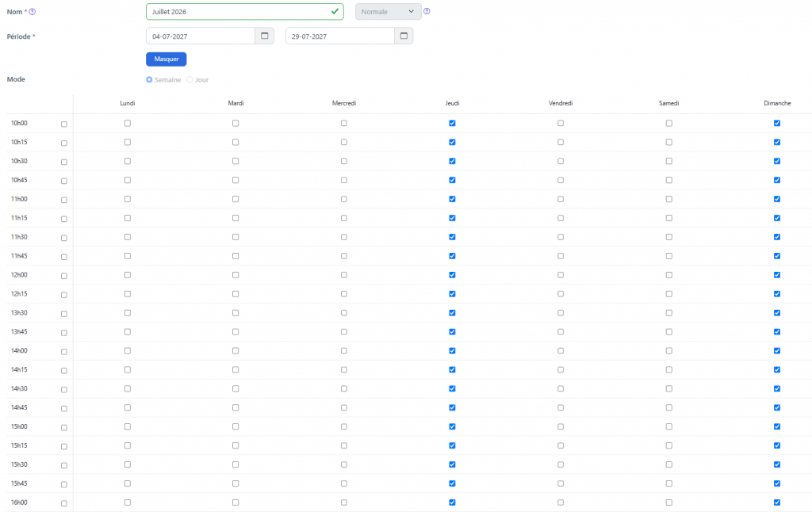Check Lundi at 12h00
Viewport: 812px width, 512px height.
tap(128, 275)
